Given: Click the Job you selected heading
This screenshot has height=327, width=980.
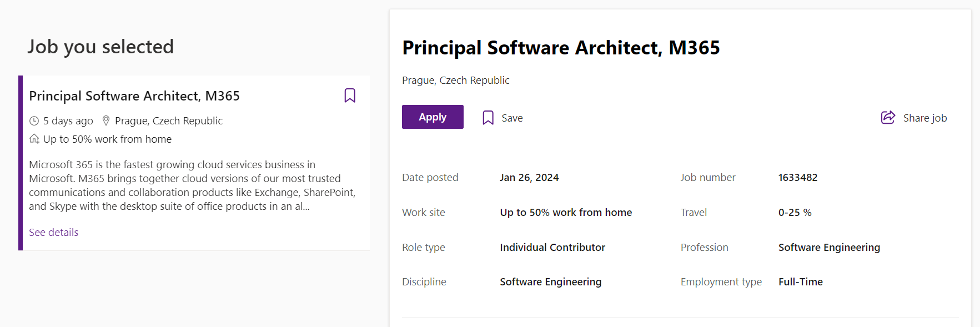Looking at the screenshot, I should pyautogui.click(x=100, y=47).
